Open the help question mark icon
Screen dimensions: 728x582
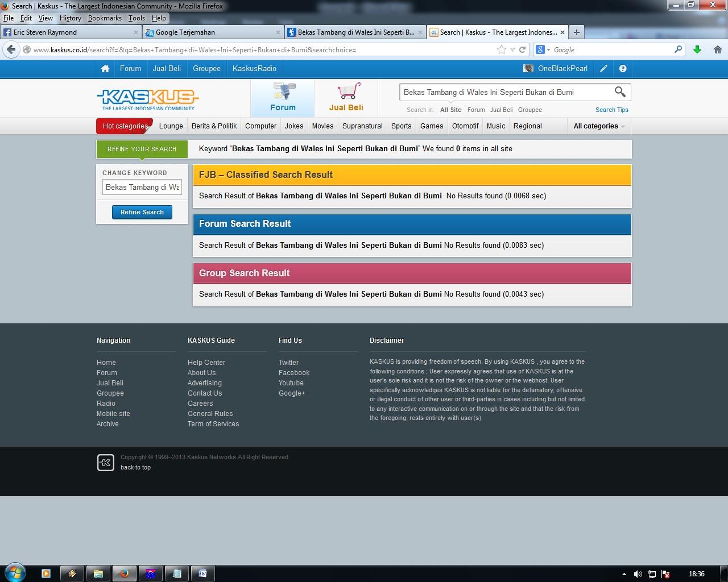point(623,69)
